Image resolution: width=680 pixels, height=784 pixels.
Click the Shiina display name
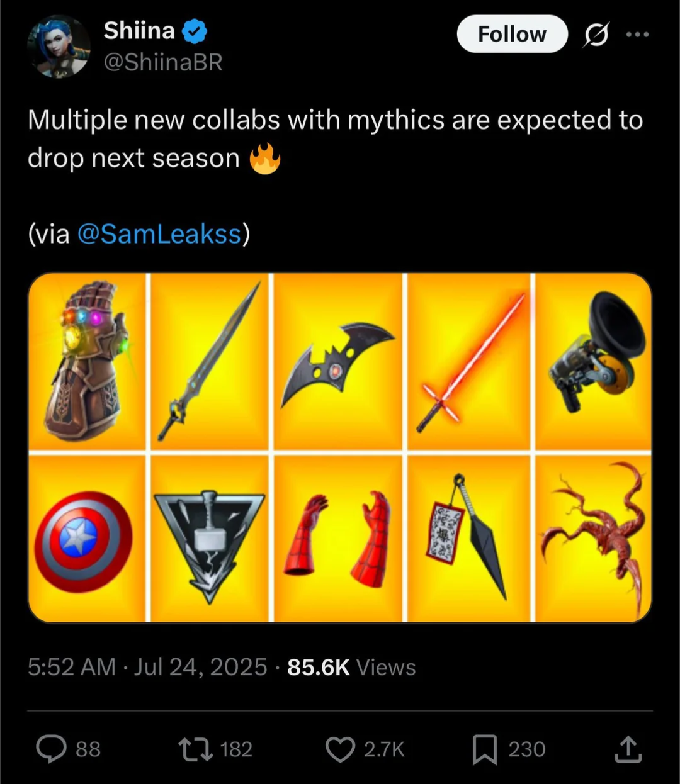click(139, 30)
